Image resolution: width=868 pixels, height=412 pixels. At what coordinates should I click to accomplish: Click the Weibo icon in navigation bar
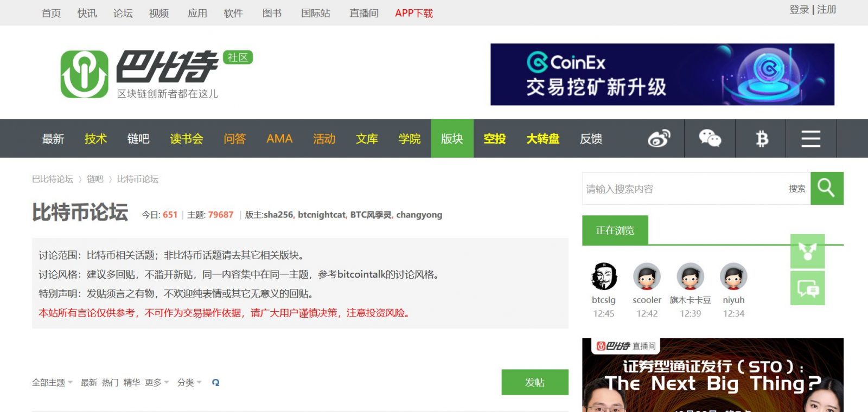659,139
